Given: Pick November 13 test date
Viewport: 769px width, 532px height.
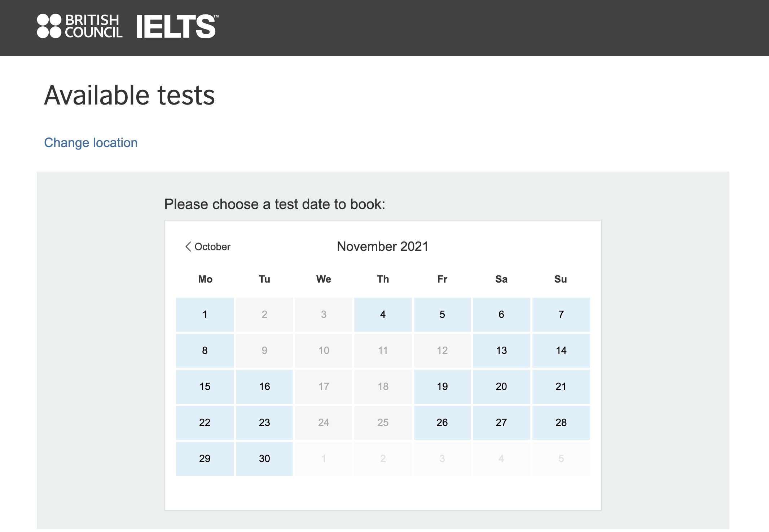Looking at the screenshot, I should click(x=501, y=350).
